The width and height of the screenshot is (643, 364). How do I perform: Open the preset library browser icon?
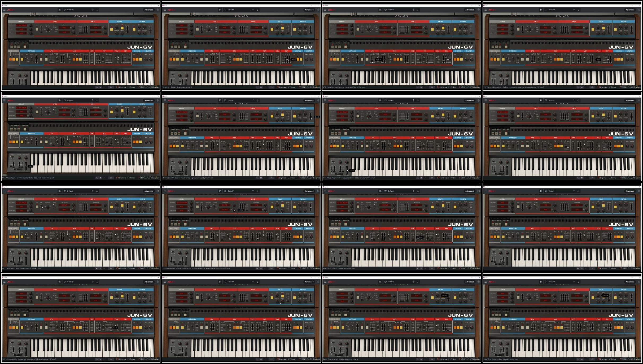[59, 10]
